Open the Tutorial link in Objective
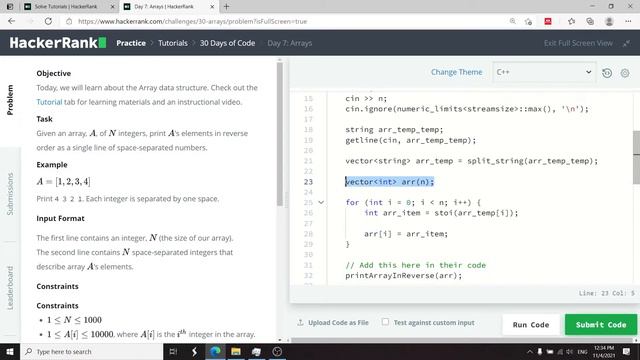This screenshot has width=640, height=360. click(x=49, y=102)
